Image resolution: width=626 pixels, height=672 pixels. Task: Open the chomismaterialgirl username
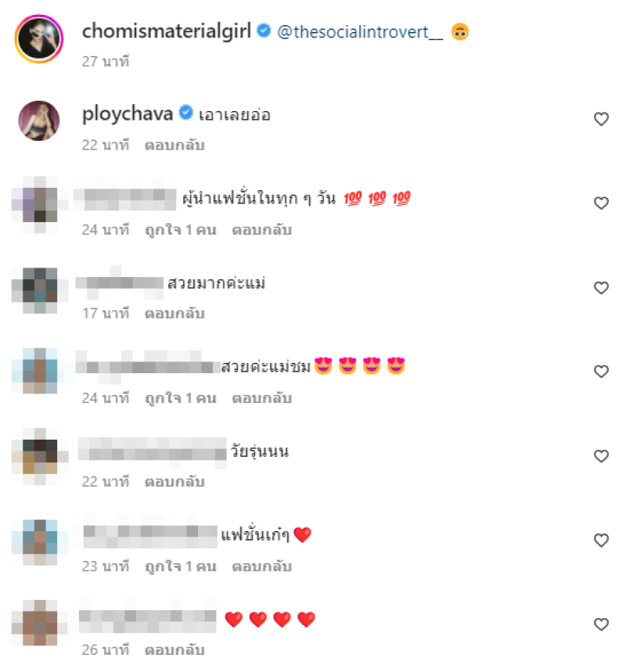click(167, 31)
